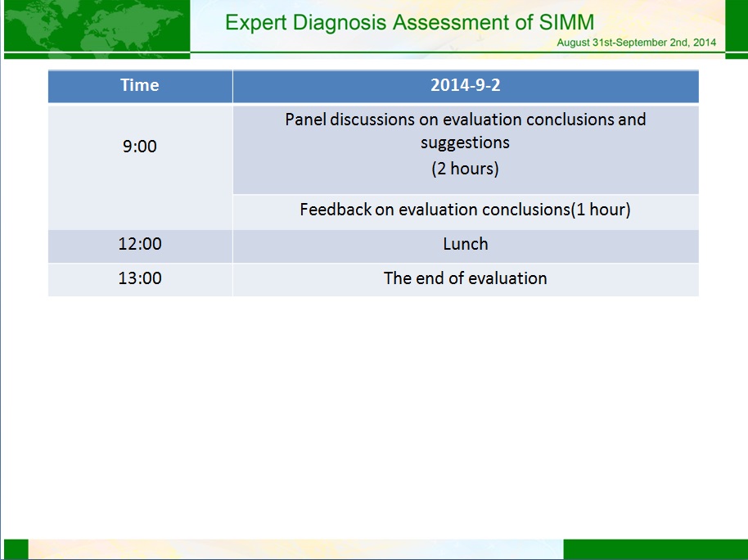Click the 'Lunch' table cell
Viewport: 748px width, 560px height.
[465, 244]
